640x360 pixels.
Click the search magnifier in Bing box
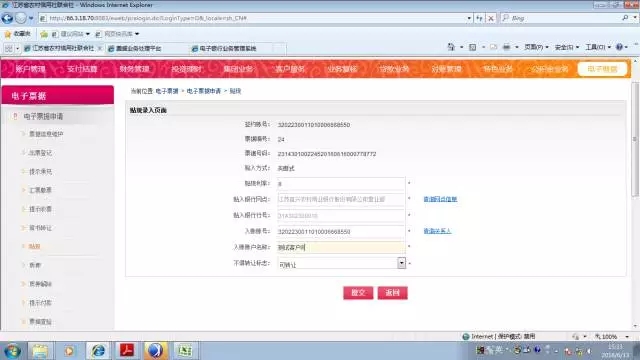click(x=625, y=18)
